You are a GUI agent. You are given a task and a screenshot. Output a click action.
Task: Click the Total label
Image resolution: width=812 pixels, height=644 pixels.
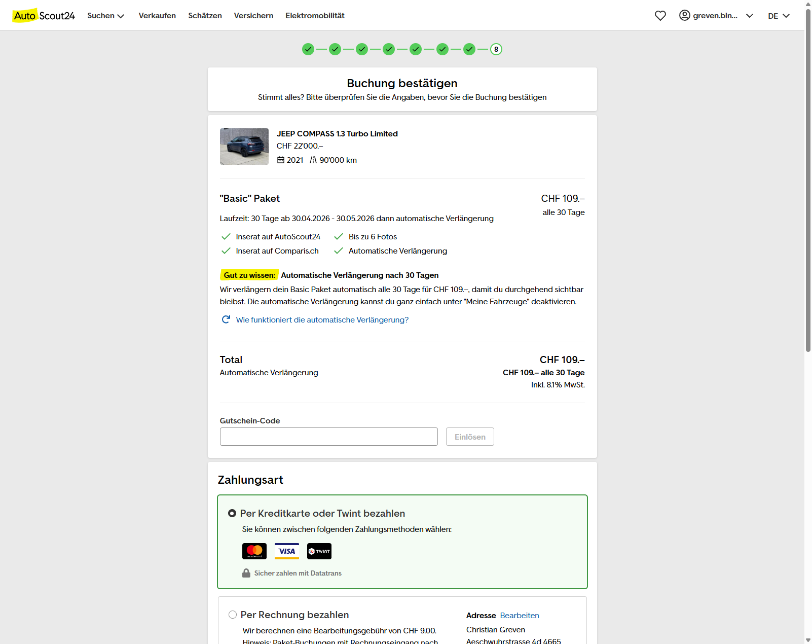tap(231, 360)
